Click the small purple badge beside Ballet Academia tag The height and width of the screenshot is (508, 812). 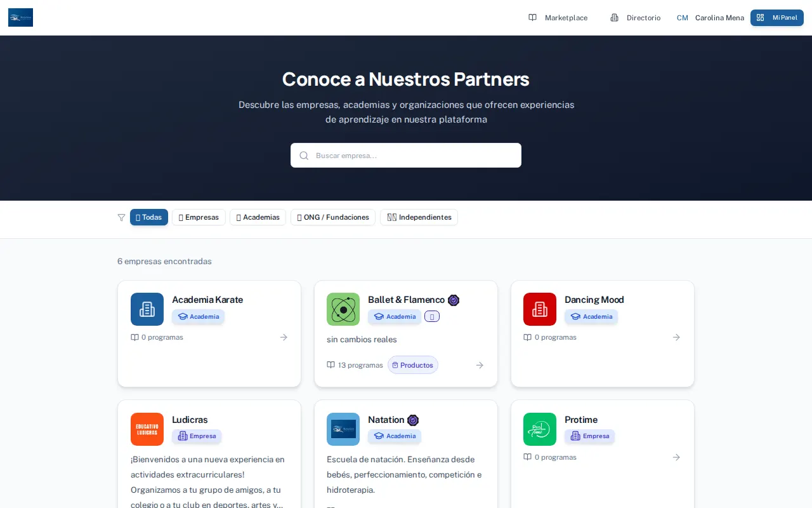coord(432,316)
